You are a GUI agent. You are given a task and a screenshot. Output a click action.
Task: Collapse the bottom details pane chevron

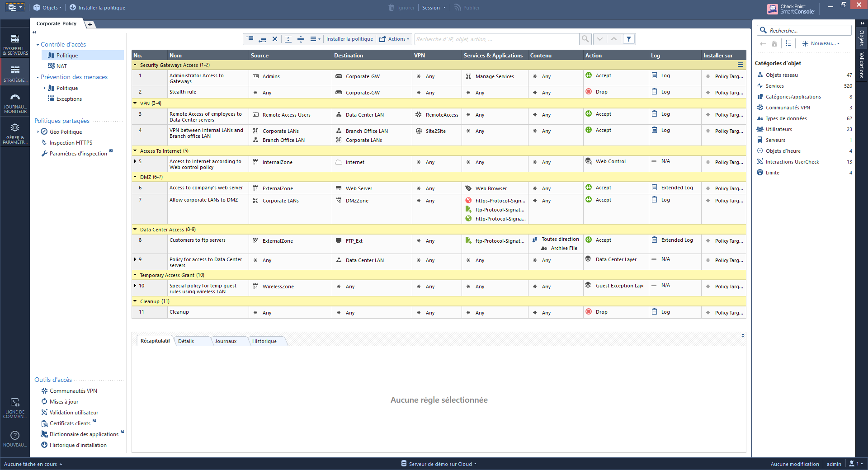click(x=743, y=335)
